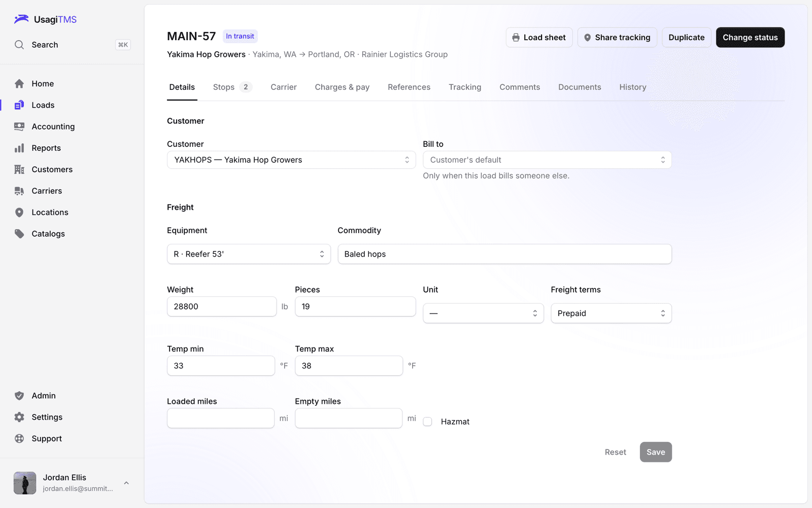Click the Change status button
The image size is (812, 508).
coord(750,38)
